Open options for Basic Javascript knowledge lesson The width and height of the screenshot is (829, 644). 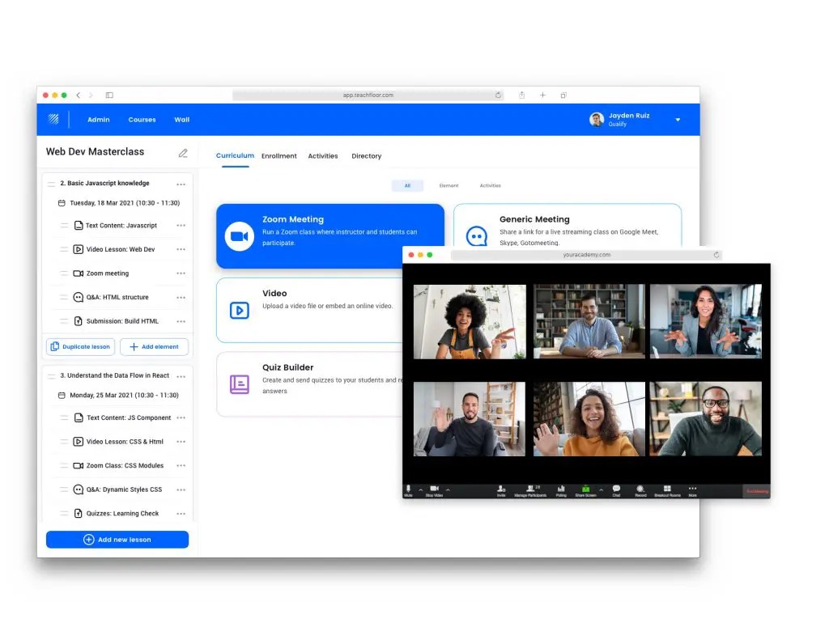(x=181, y=184)
